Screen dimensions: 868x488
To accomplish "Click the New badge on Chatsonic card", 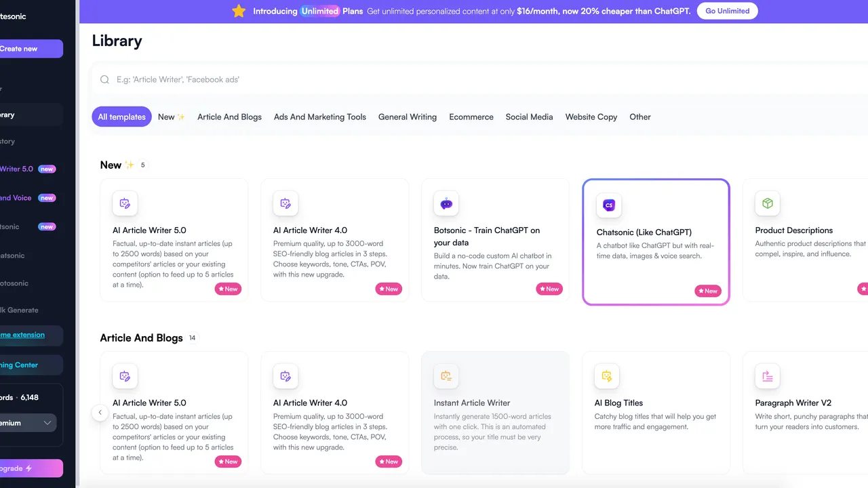I will coord(708,291).
